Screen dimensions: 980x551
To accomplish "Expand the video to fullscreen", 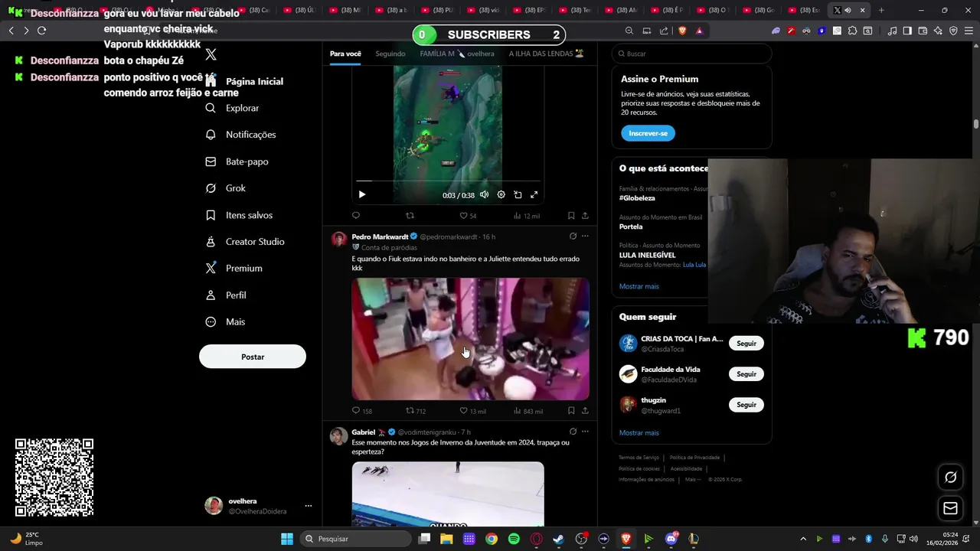I will click(x=534, y=194).
